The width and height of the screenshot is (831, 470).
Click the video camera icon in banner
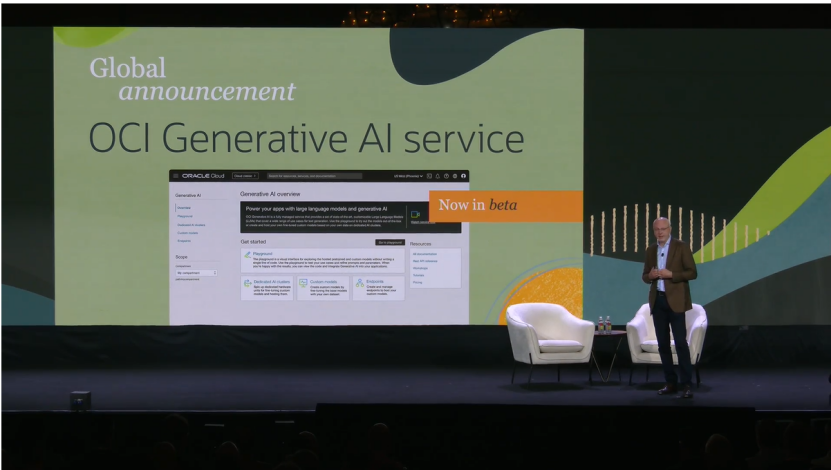coord(416,214)
